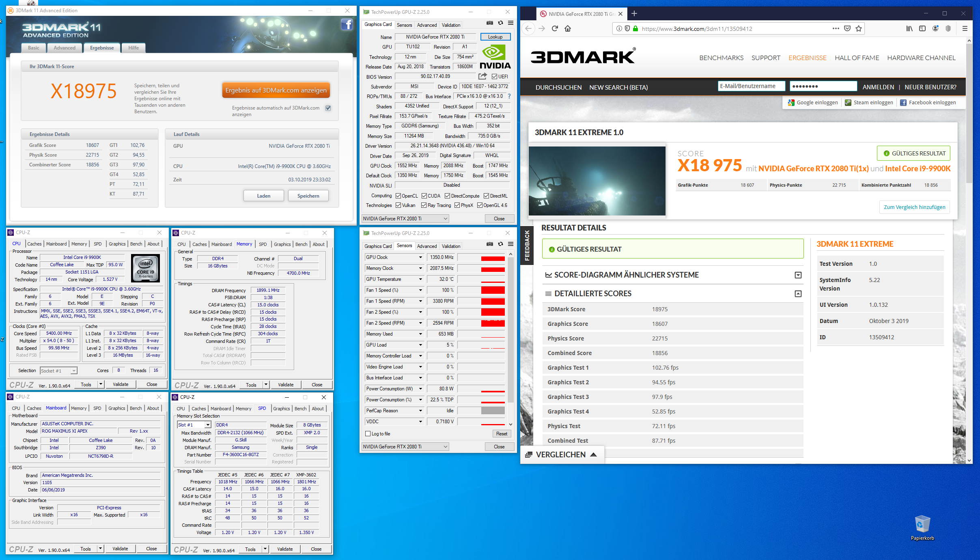Image resolution: width=980 pixels, height=560 pixels.
Task: Toggle Vulkan checkbox in GPU-Z
Action: click(398, 205)
